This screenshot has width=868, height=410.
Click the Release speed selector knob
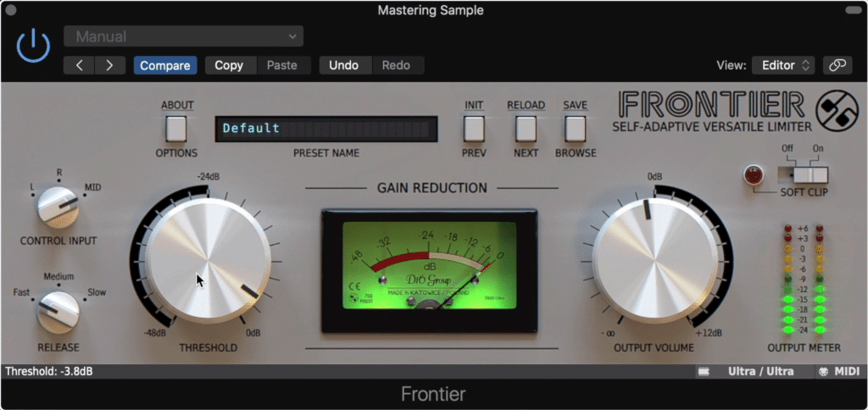(x=58, y=312)
